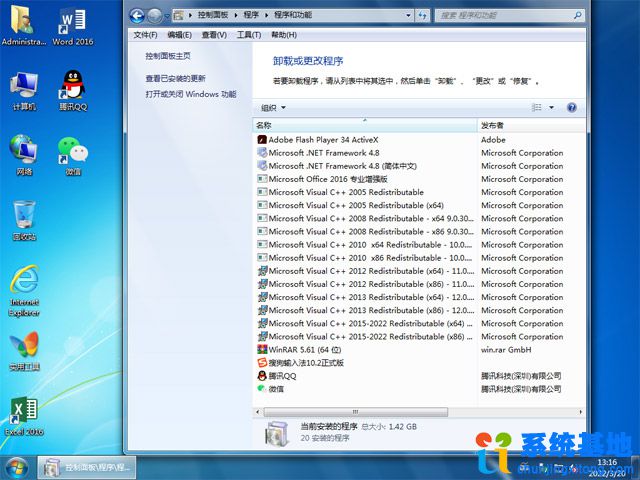Select Visual C++ 2008 Redistributable x86 row
This screenshot has height=480, width=640.
click(419, 231)
